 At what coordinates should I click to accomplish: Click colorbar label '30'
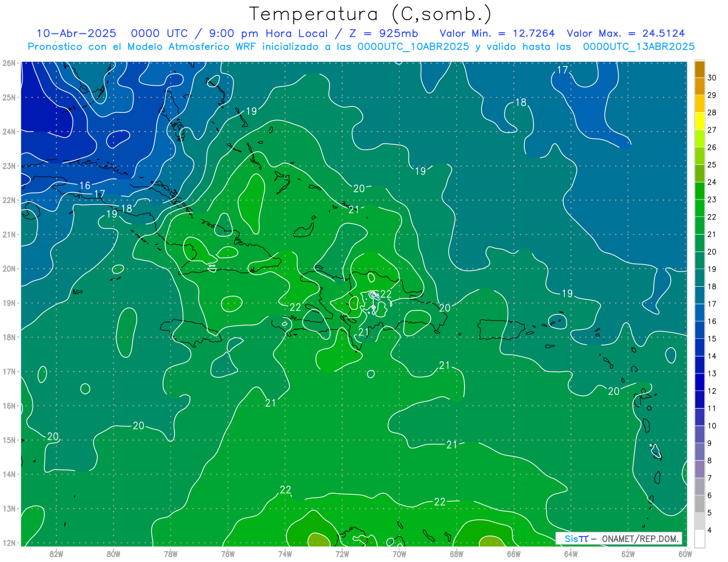[712, 77]
